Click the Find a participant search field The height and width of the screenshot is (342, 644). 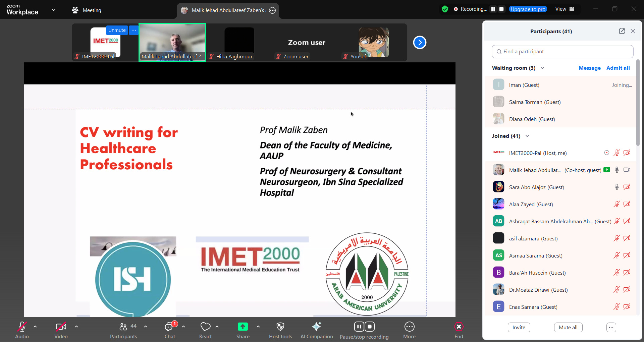tap(562, 52)
